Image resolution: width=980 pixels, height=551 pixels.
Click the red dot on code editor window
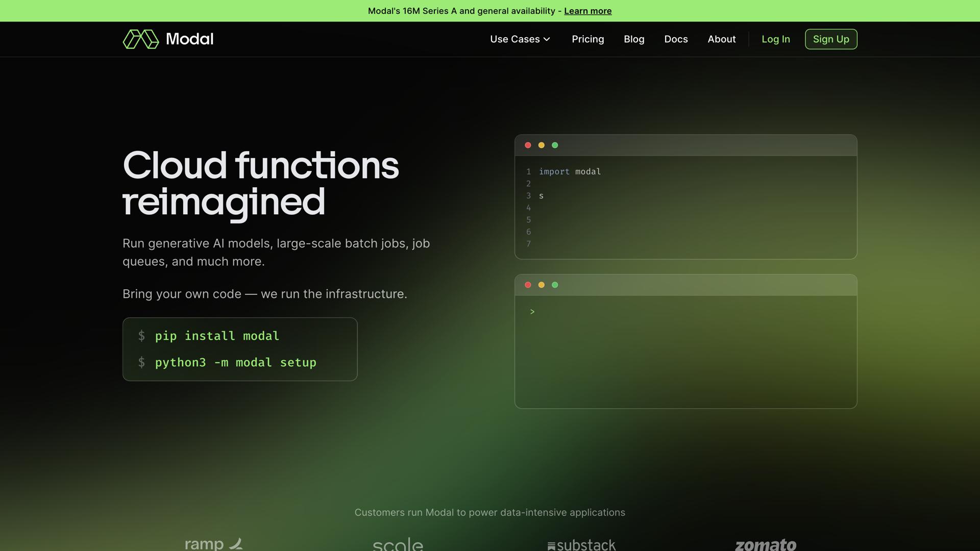pyautogui.click(x=528, y=145)
